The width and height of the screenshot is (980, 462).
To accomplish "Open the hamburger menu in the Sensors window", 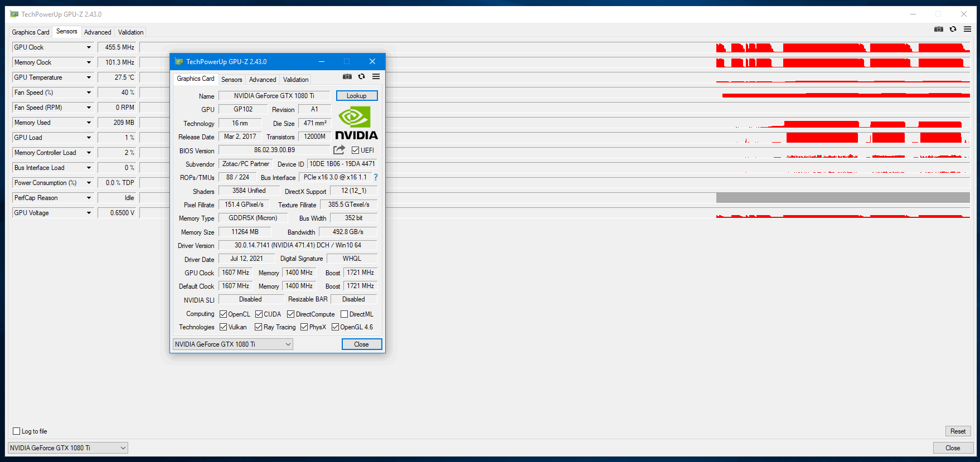I will (968, 29).
